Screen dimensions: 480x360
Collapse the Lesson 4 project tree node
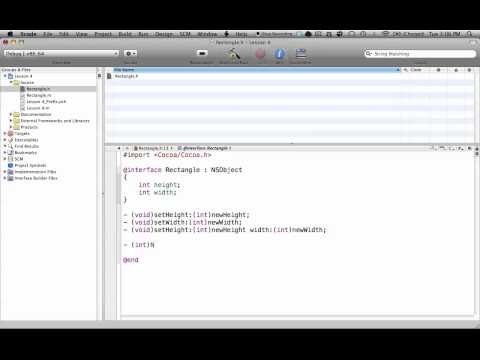point(5,76)
